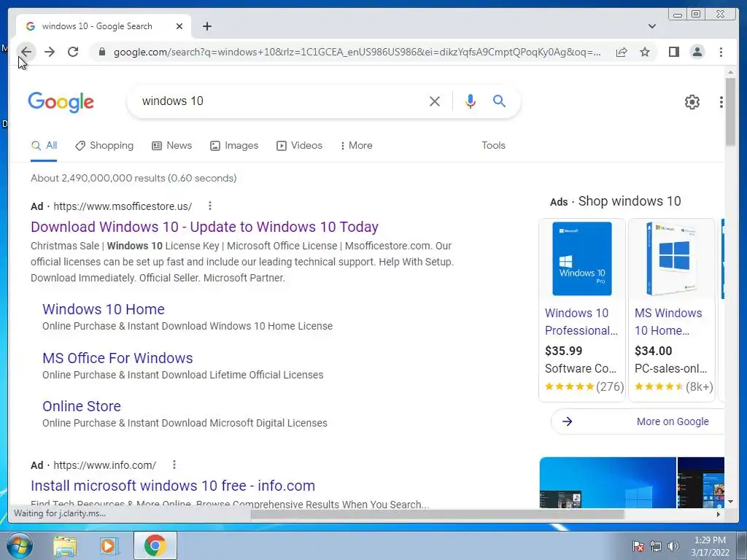Start voice search with microphone
747x560 pixels.
tap(471, 101)
